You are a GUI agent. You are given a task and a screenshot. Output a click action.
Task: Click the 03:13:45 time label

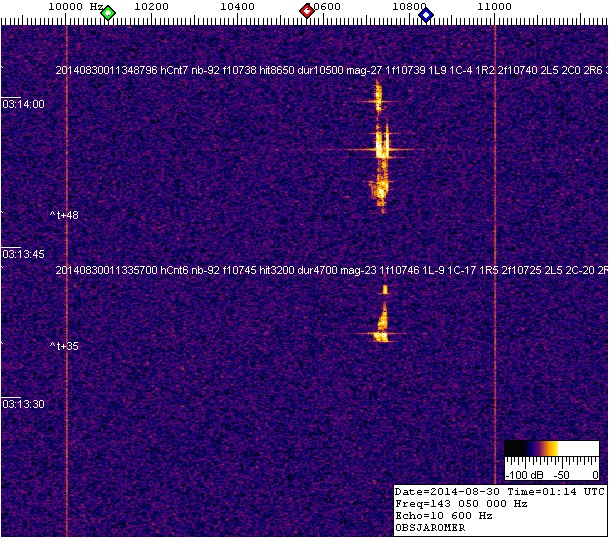[23, 254]
